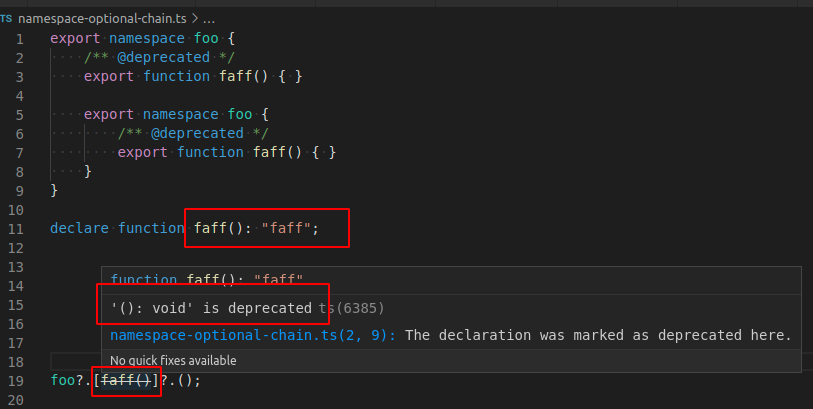Click the '(): void' is deprecated message
The height and width of the screenshot is (409, 813).
[211, 308]
